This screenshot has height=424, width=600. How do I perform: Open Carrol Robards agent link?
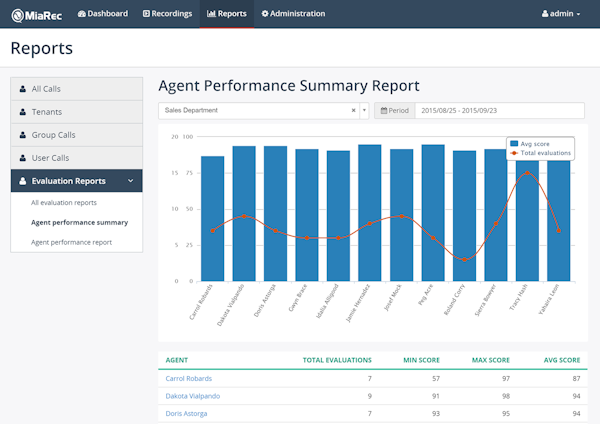pos(189,378)
